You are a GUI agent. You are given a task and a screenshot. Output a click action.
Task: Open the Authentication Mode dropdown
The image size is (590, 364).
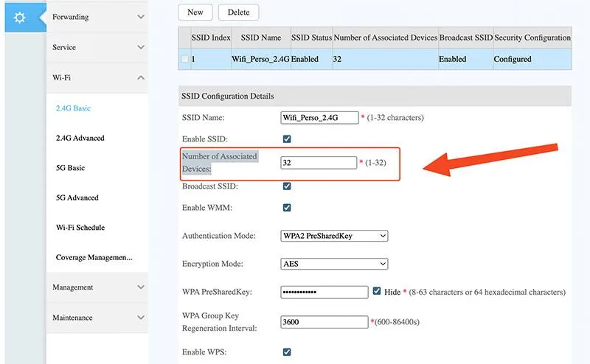click(x=334, y=236)
